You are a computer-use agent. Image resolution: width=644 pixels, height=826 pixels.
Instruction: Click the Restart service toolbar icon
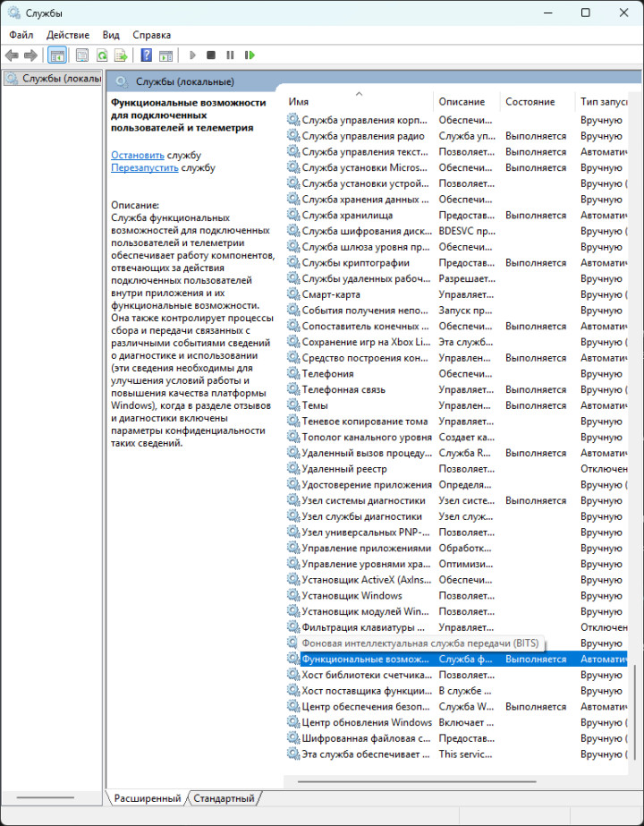pos(250,55)
